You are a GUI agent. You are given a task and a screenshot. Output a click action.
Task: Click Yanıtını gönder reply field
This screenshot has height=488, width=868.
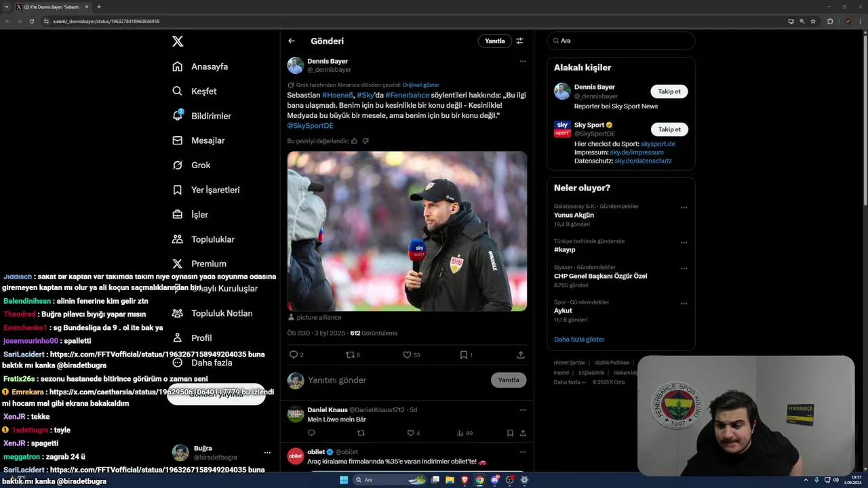pyautogui.click(x=397, y=380)
